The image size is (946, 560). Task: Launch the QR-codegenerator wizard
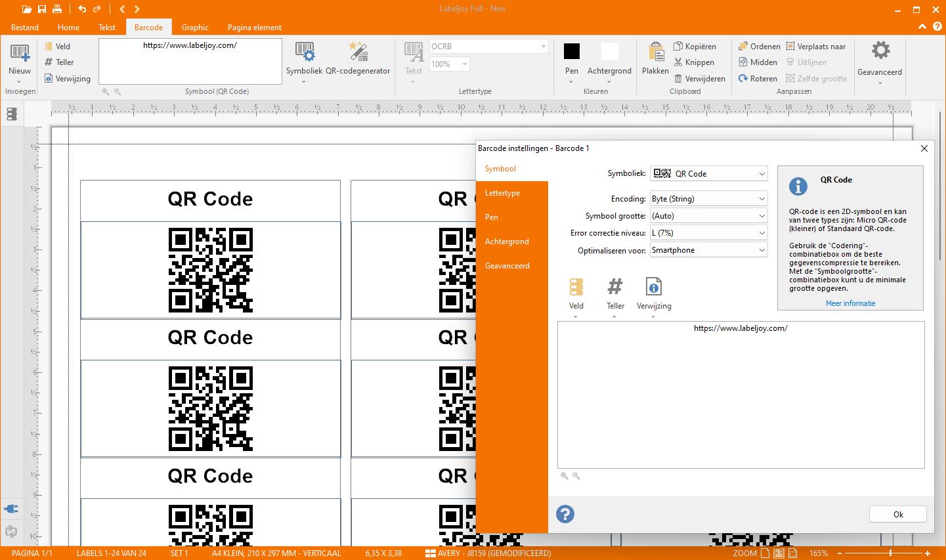tap(358, 59)
